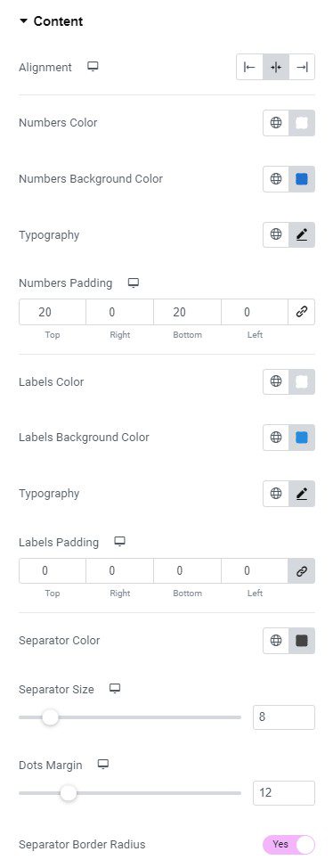
Task: Open responsive device selector for Alignment
Action: [x=93, y=67]
